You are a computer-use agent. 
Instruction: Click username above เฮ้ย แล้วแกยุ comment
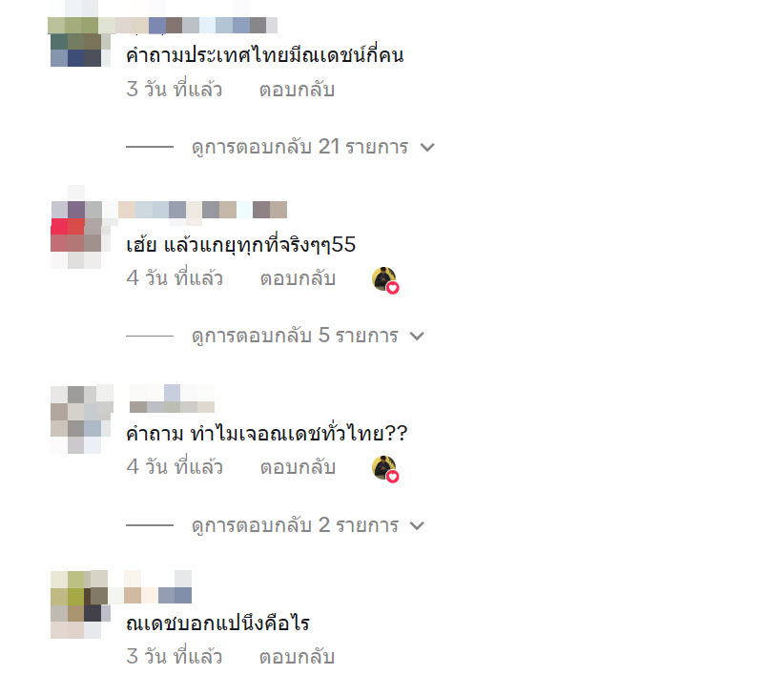(x=202, y=210)
